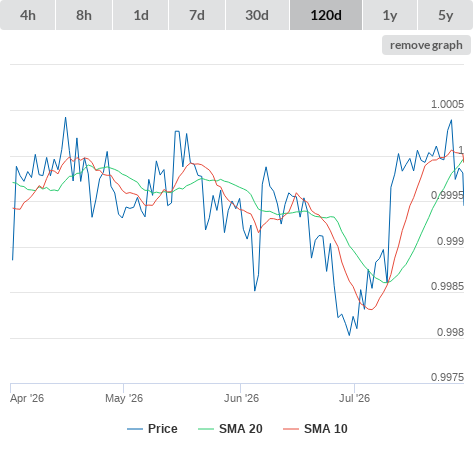Viewport: 474px width, 455px height.
Task: Open the 1y chart range
Action: pyautogui.click(x=390, y=15)
